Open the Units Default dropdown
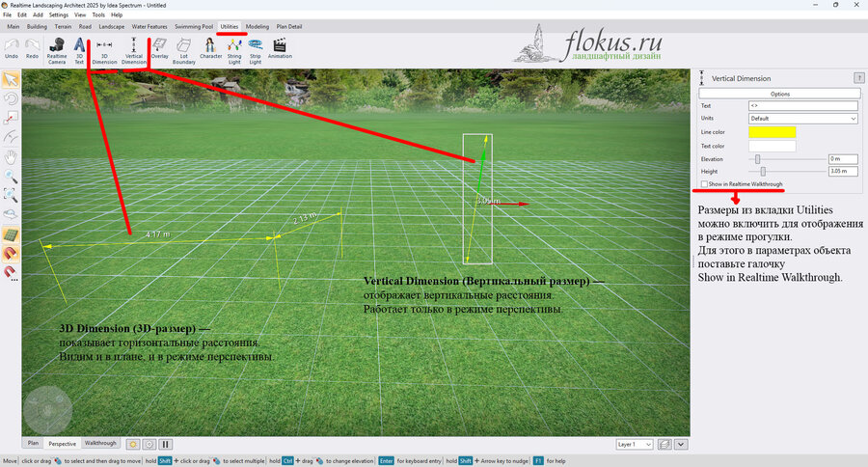This screenshot has height=467, width=868. [x=802, y=119]
